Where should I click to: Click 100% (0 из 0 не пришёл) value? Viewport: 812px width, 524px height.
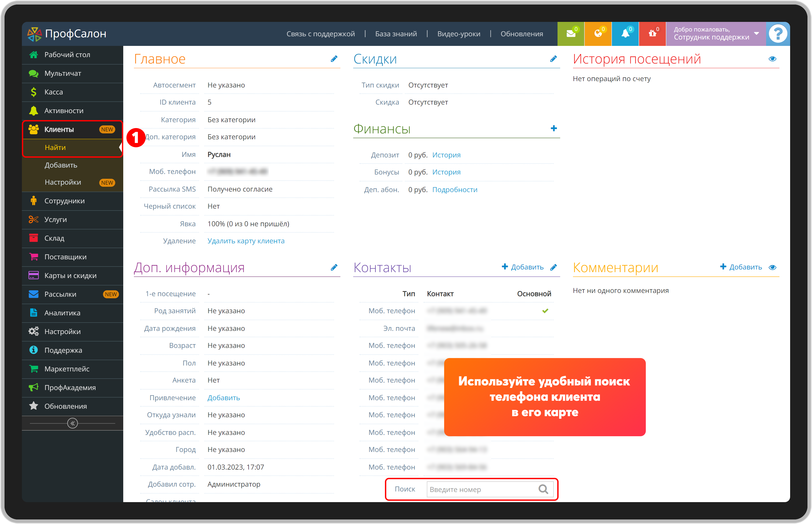248,224
